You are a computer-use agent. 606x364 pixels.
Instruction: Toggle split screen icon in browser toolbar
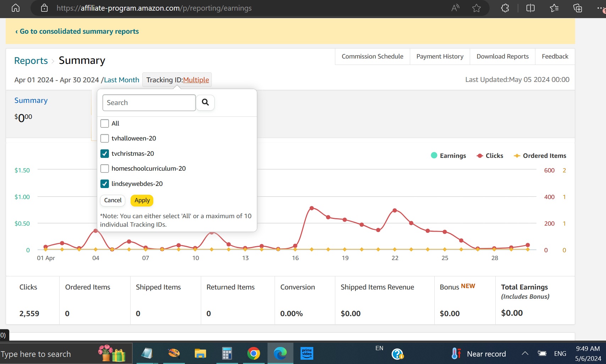tap(530, 8)
